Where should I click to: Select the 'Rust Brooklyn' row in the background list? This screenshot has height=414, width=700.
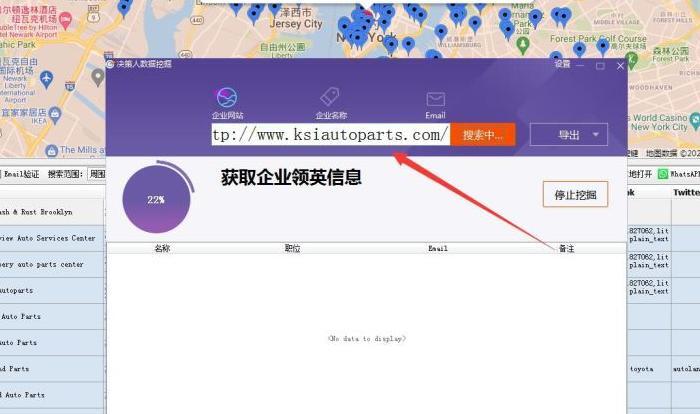pyautogui.click(x=52, y=212)
